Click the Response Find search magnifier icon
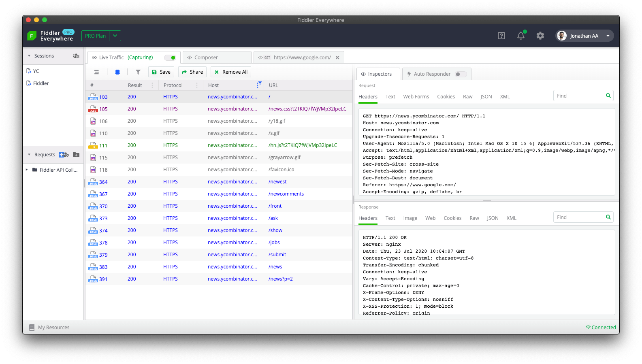The height and width of the screenshot is (364, 642). [x=608, y=217]
